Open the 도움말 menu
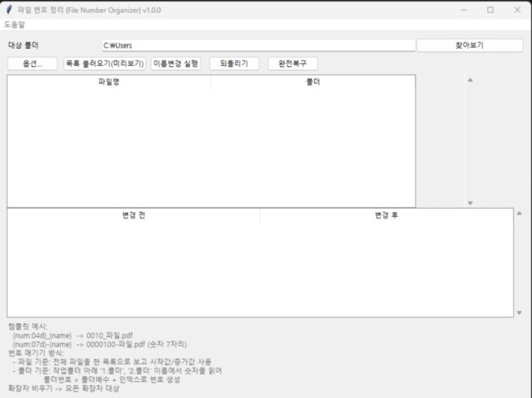This screenshot has height=398, width=532. click(14, 24)
